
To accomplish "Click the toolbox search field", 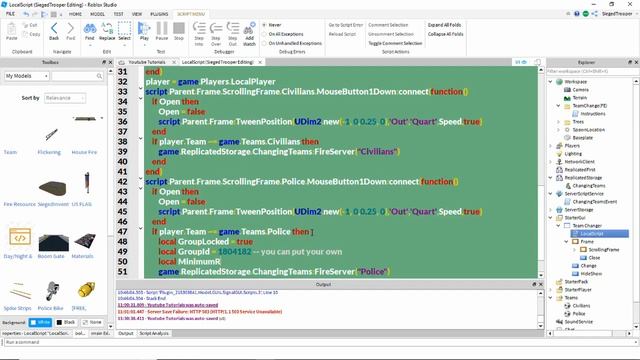I will pyautogui.click(x=77, y=76).
